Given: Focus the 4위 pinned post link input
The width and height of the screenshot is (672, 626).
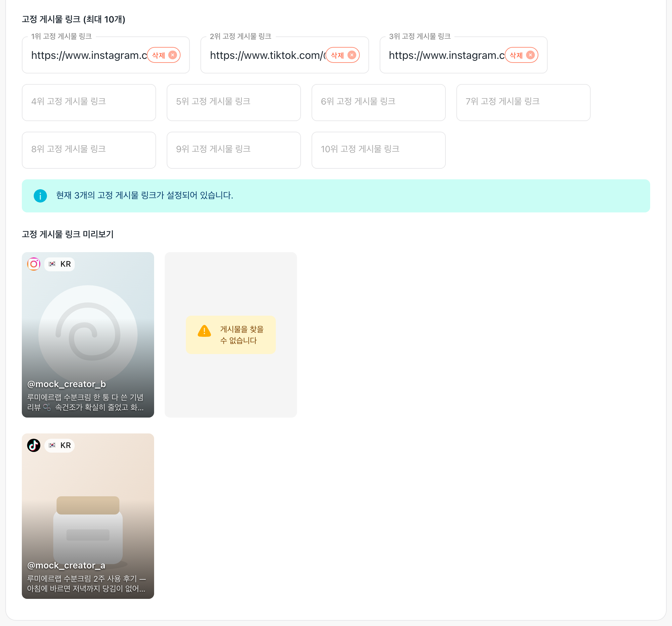Looking at the screenshot, I should [x=89, y=103].
